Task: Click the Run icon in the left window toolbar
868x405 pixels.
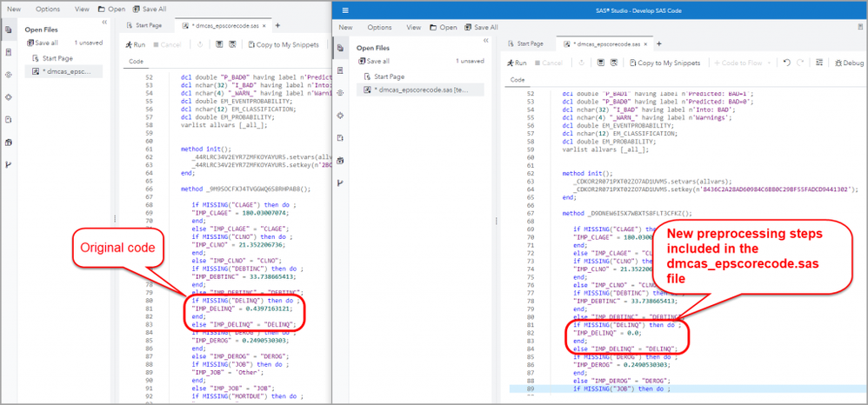Action: 136,45
